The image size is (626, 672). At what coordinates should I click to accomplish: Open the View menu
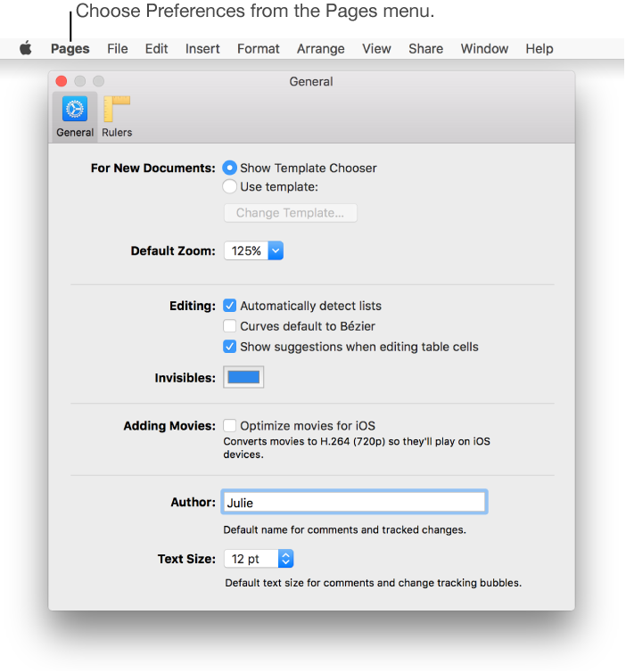(376, 49)
